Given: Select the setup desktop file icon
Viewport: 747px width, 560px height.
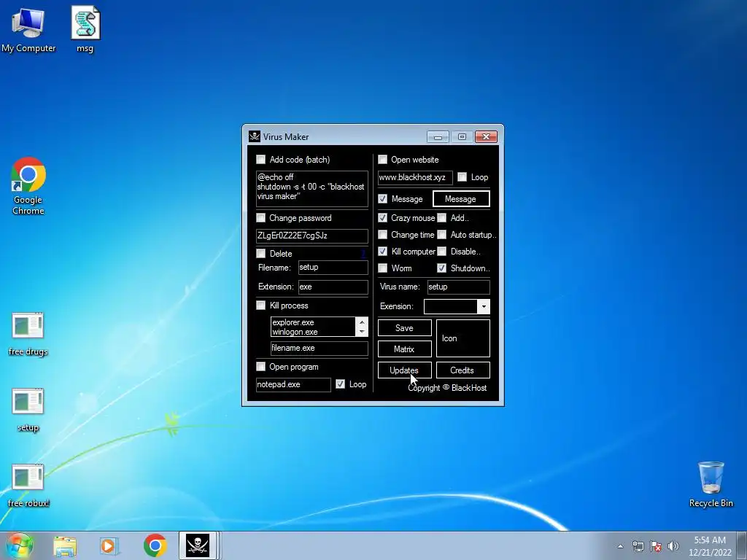Looking at the screenshot, I should point(28,410).
